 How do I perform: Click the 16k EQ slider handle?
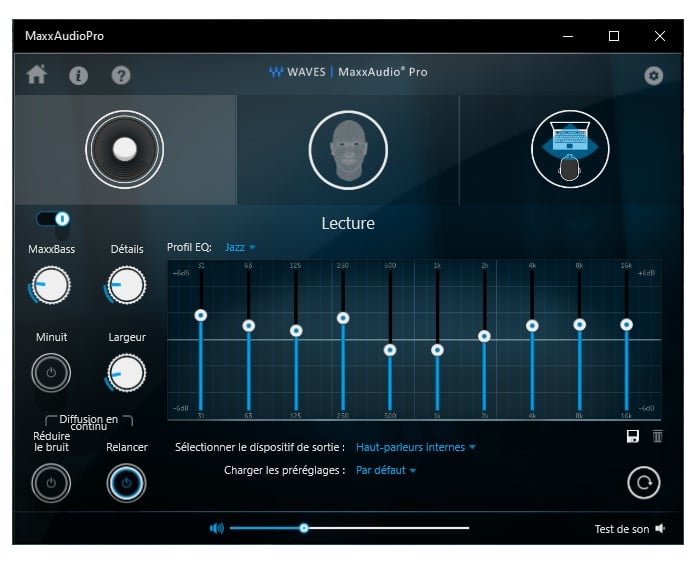626,324
